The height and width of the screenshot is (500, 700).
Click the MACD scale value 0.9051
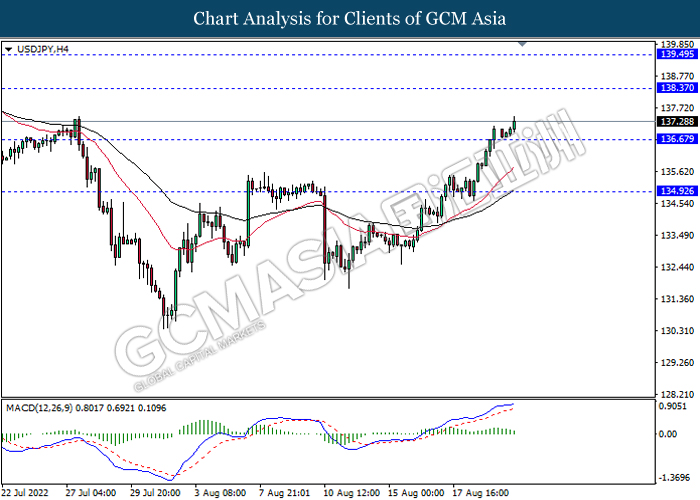point(673,406)
